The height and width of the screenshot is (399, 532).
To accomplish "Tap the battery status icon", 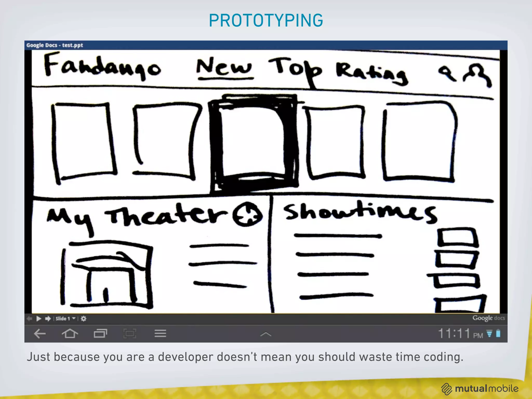I will (498, 334).
